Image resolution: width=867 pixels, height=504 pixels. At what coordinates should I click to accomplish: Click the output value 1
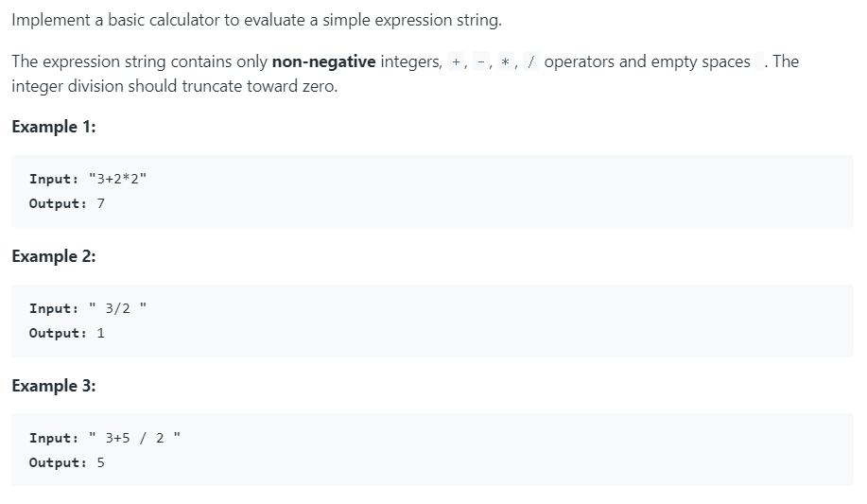pyautogui.click(x=101, y=333)
